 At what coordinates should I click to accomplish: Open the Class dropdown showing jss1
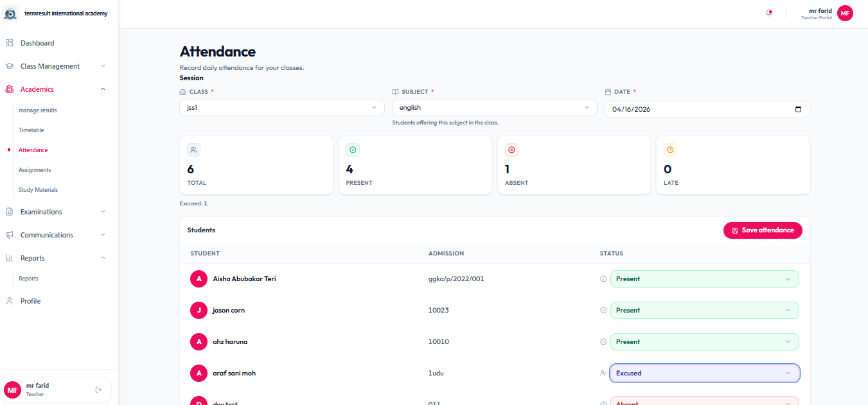[282, 107]
